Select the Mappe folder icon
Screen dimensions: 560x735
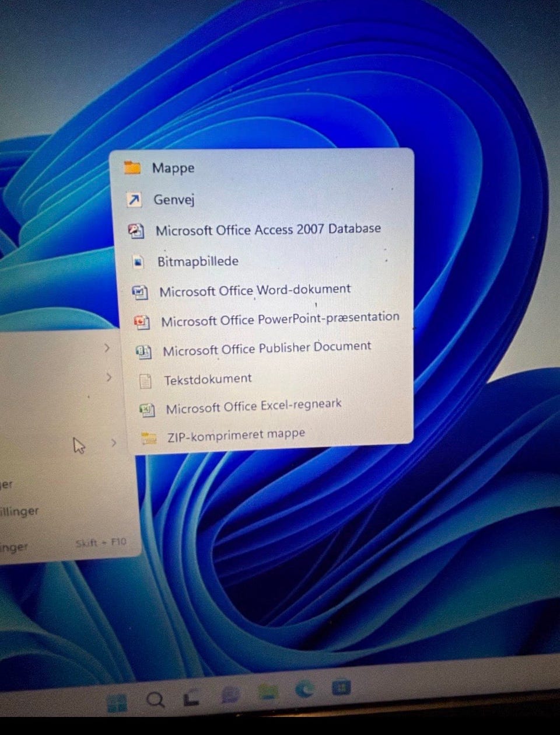pos(133,168)
